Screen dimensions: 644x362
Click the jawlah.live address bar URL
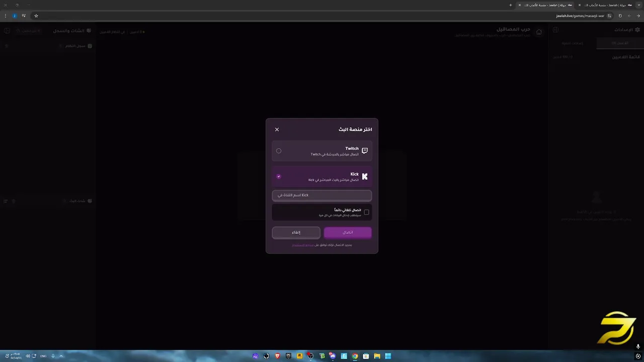[580, 16]
